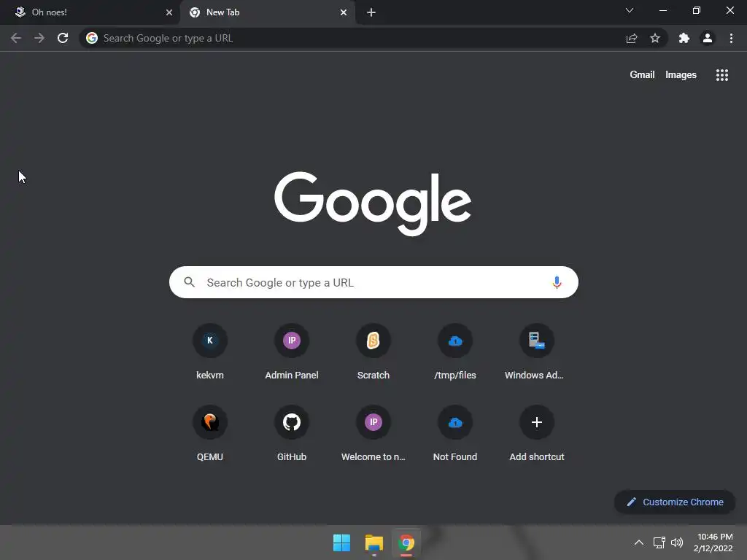
Task: Reload the current page
Action: [x=63, y=38]
